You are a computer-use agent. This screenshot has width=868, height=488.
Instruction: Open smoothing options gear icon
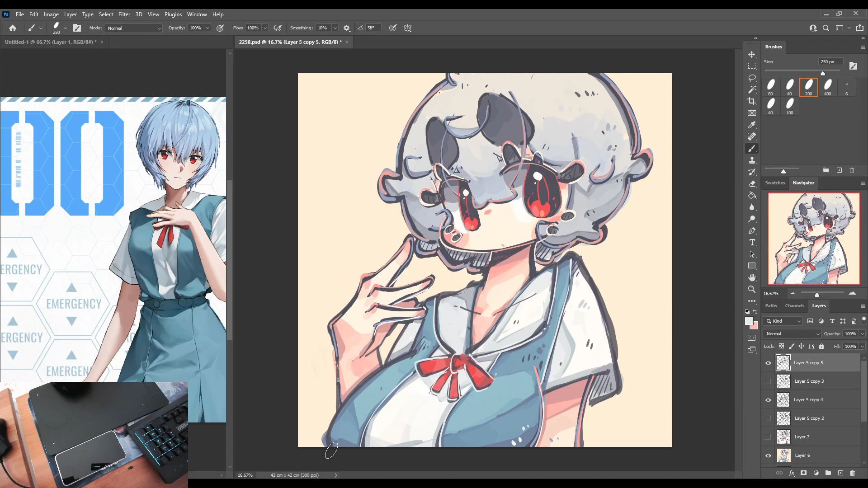tap(347, 28)
